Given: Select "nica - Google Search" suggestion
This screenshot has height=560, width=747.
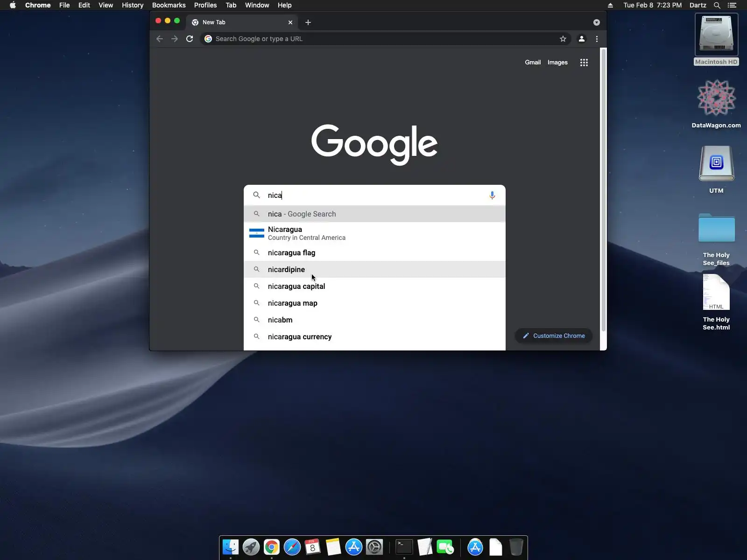Looking at the screenshot, I should 374,214.
